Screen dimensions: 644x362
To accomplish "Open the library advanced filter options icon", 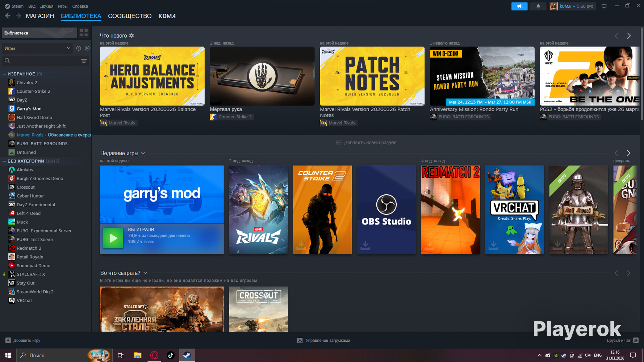I will click(x=84, y=61).
